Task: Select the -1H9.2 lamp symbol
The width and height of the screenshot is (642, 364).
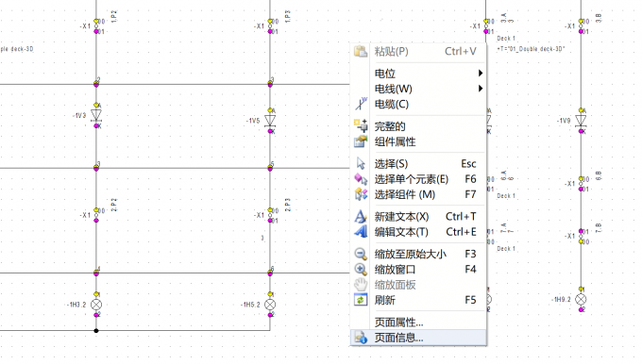Action: click(x=581, y=299)
